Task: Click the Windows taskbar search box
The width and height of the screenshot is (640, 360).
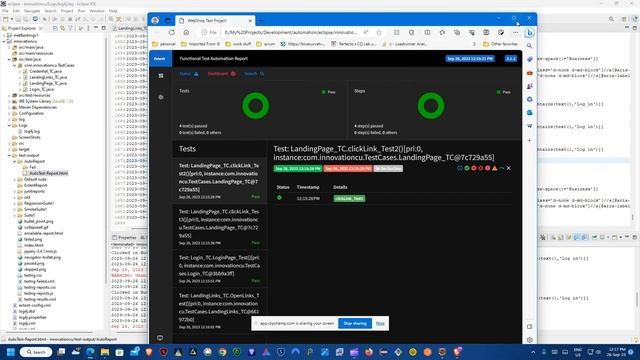Action: tap(36, 352)
